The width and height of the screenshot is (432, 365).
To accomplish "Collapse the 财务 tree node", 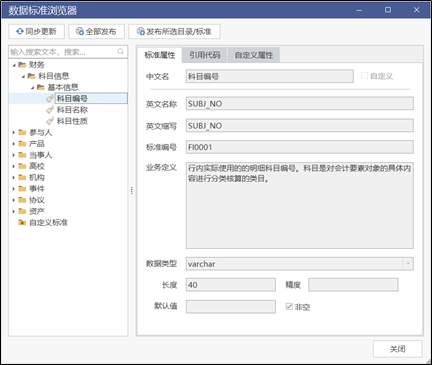I will point(14,65).
